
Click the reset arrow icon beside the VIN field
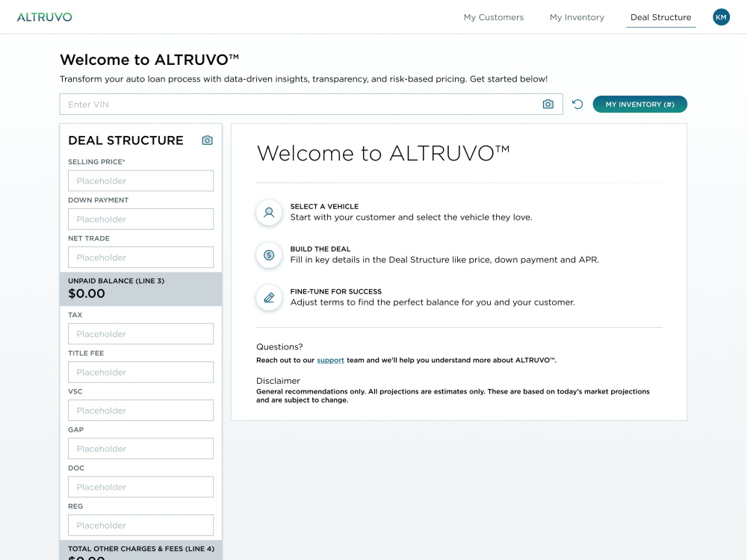[x=577, y=105]
